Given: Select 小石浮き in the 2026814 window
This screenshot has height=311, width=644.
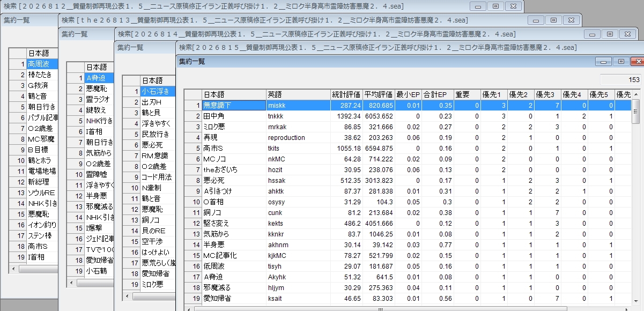Looking at the screenshot, I should pyautogui.click(x=158, y=91).
